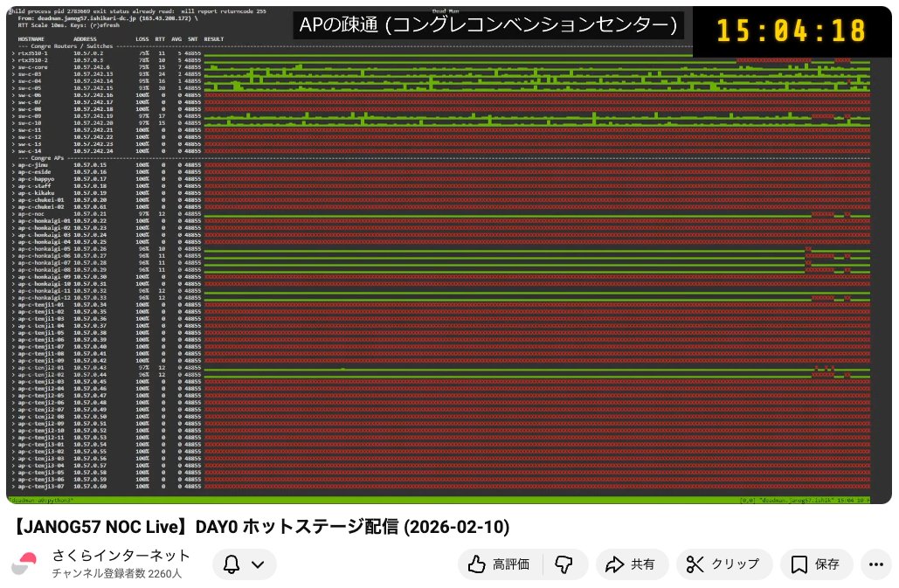Click the ap-c-tenji3-07 hostname
The height and width of the screenshot is (588, 899).
point(41,487)
